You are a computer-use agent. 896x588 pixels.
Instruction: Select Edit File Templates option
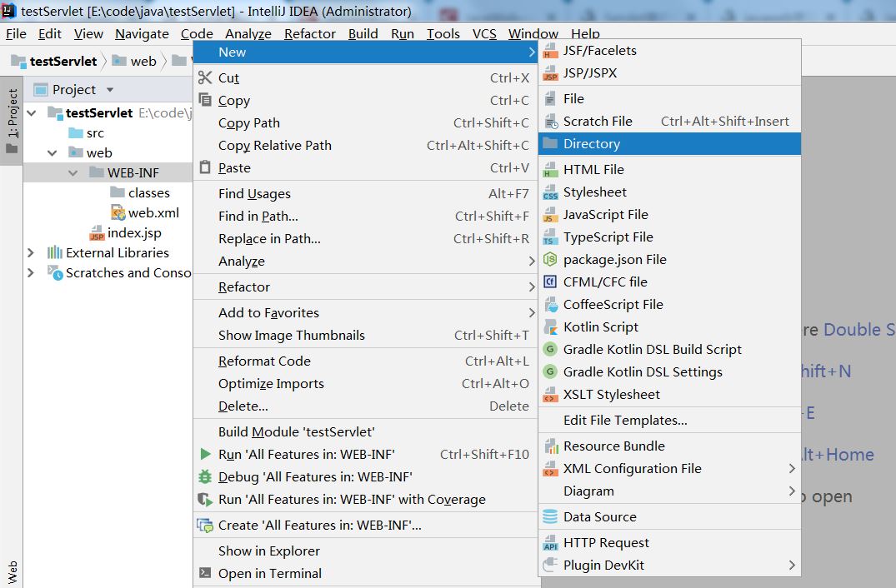click(669, 420)
